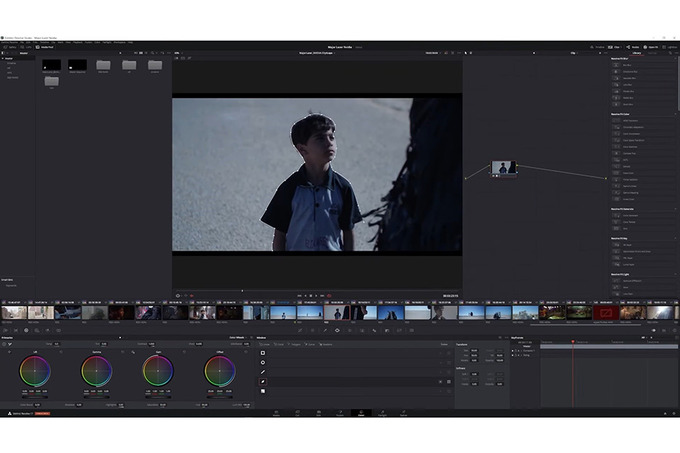680x453 pixels.
Task: Pick white point with Gain eyedropper
Action: pyautogui.click(x=133, y=352)
